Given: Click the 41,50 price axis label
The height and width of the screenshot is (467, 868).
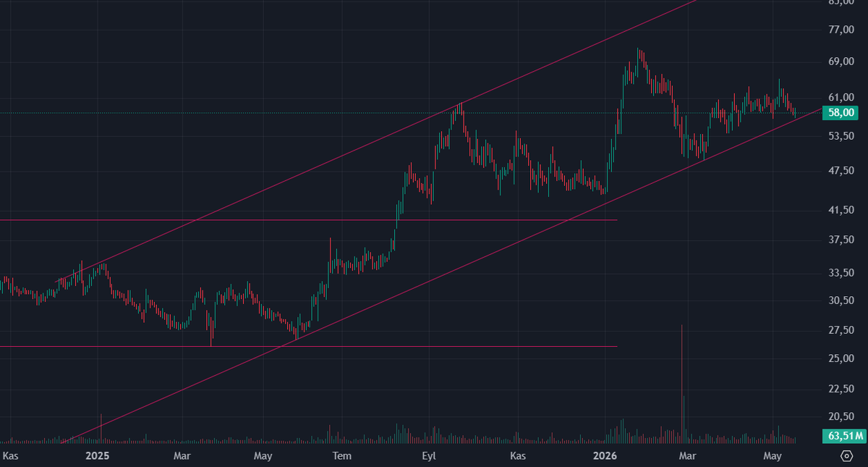Looking at the screenshot, I should (842, 210).
